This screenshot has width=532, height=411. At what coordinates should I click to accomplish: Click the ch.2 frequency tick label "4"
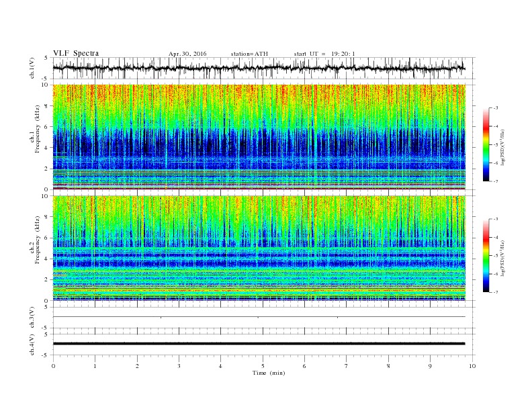[x=47, y=259]
